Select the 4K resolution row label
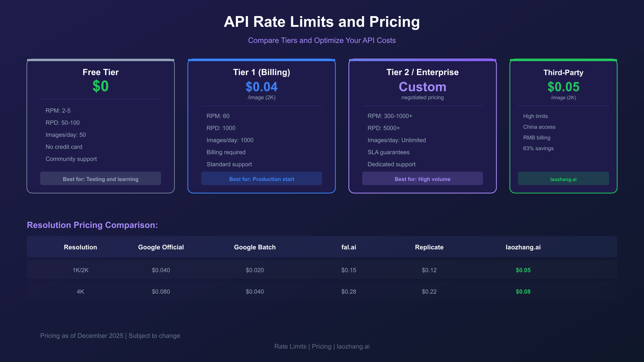 (x=80, y=291)
